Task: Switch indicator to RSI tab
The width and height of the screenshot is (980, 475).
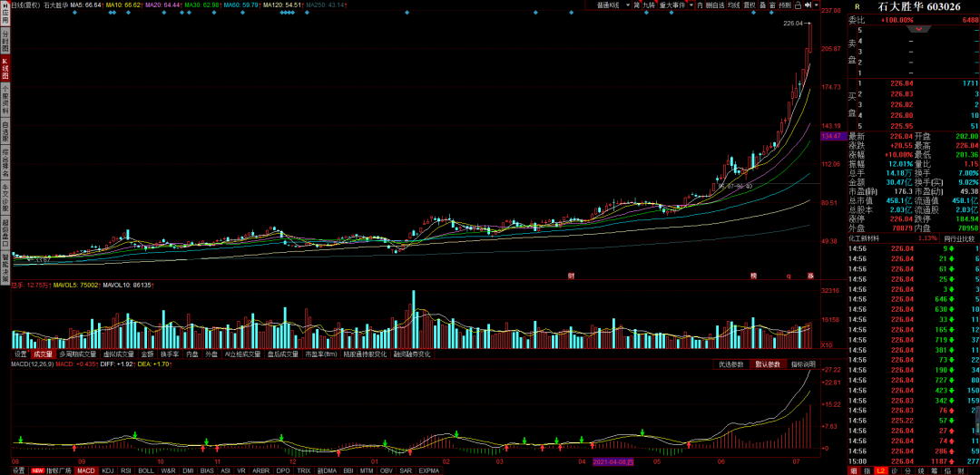Action: (x=125, y=470)
